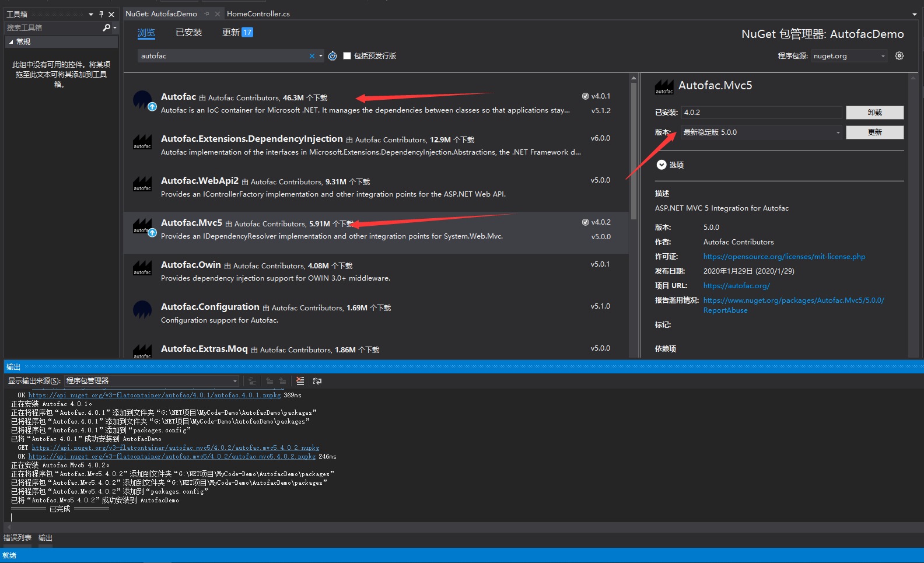Open the Toolbox window options dropdown arrow
The height and width of the screenshot is (563, 924).
click(x=91, y=14)
